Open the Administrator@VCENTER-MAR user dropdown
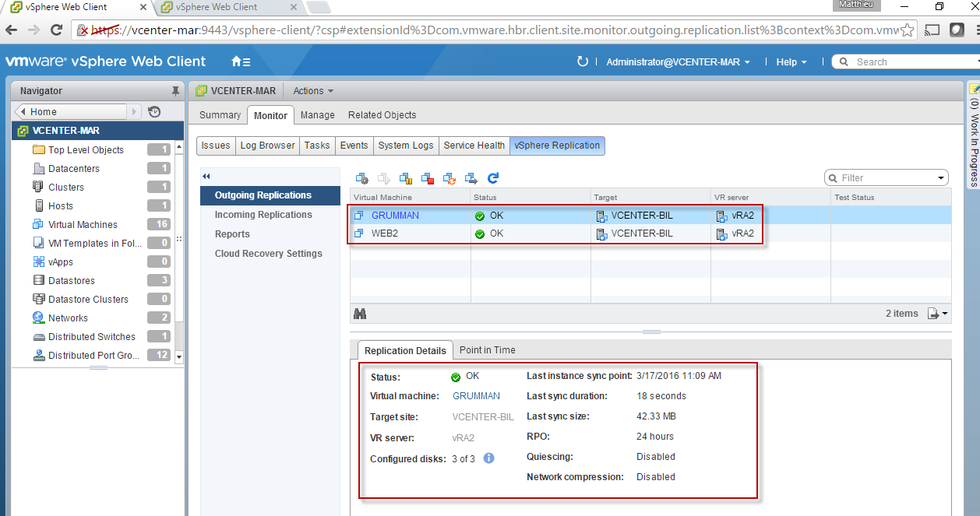Screen dimensions: 980x516 point(678,61)
